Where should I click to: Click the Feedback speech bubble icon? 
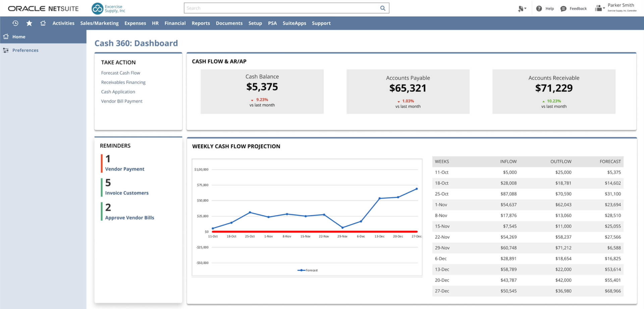[563, 8]
